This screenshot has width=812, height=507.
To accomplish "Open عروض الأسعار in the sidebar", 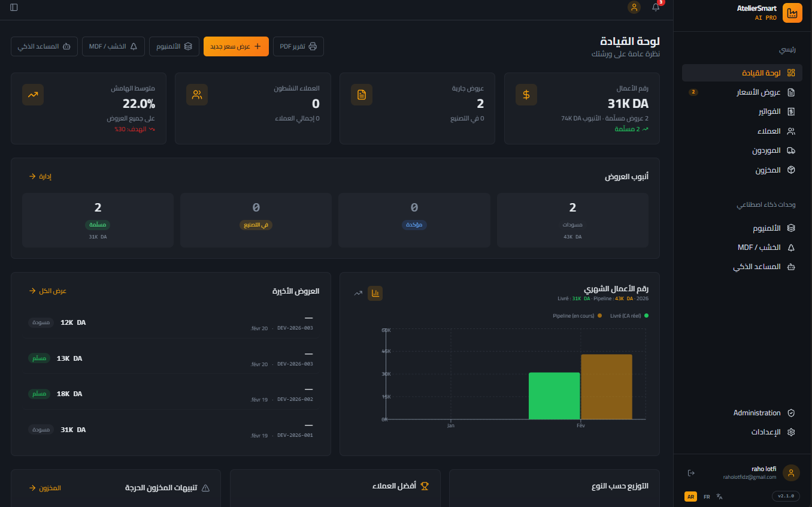I will tap(758, 92).
